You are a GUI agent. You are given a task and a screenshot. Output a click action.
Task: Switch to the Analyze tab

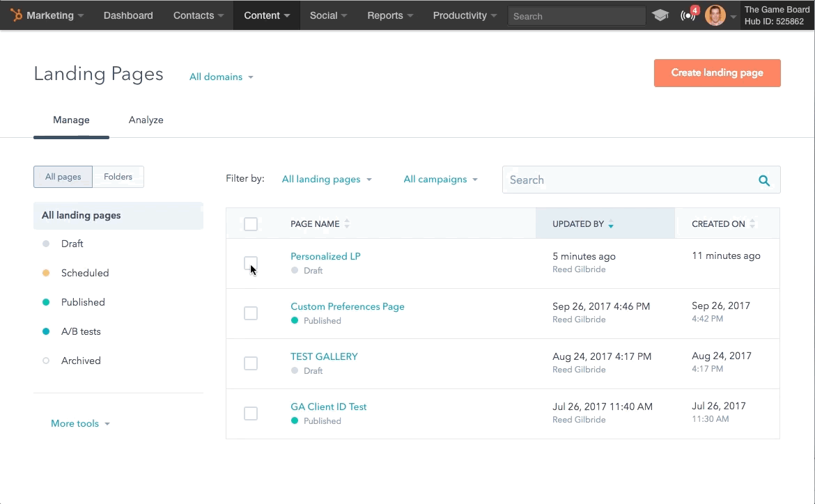click(146, 120)
